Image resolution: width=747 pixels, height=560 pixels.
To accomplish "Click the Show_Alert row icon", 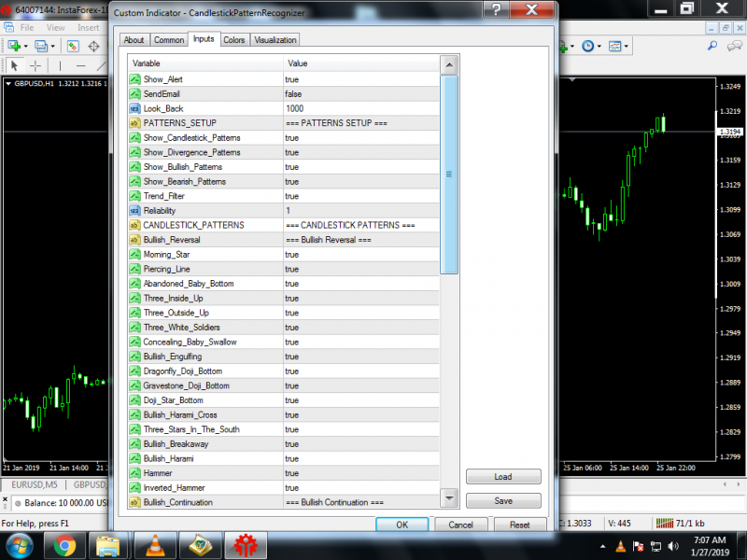I will tap(134, 79).
